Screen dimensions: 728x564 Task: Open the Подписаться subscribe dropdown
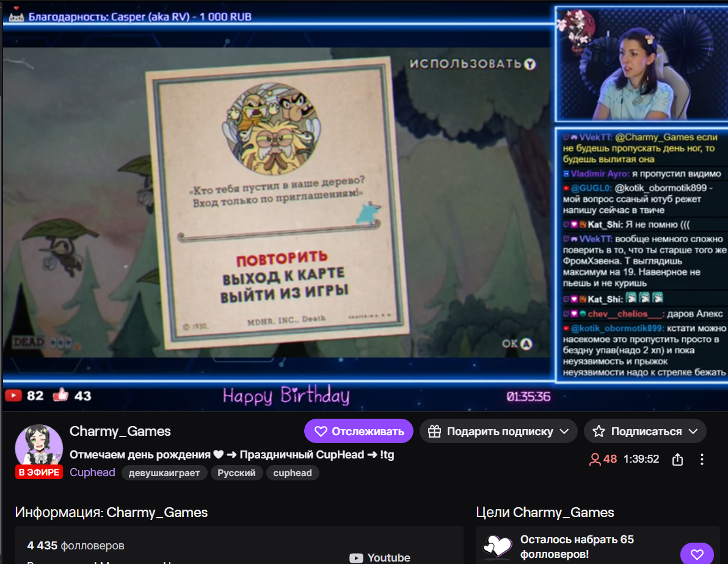[646, 431]
